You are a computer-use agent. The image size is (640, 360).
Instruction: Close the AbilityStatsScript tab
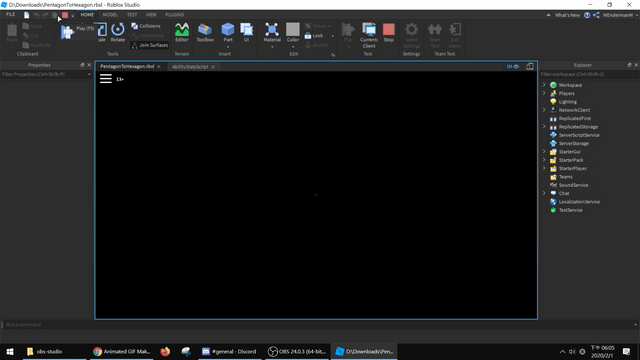pos(213,67)
